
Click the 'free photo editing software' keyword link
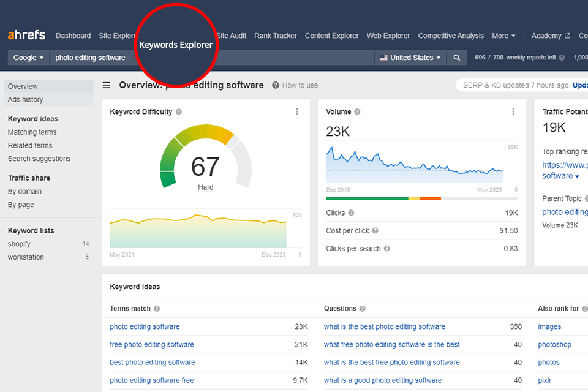(x=152, y=345)
